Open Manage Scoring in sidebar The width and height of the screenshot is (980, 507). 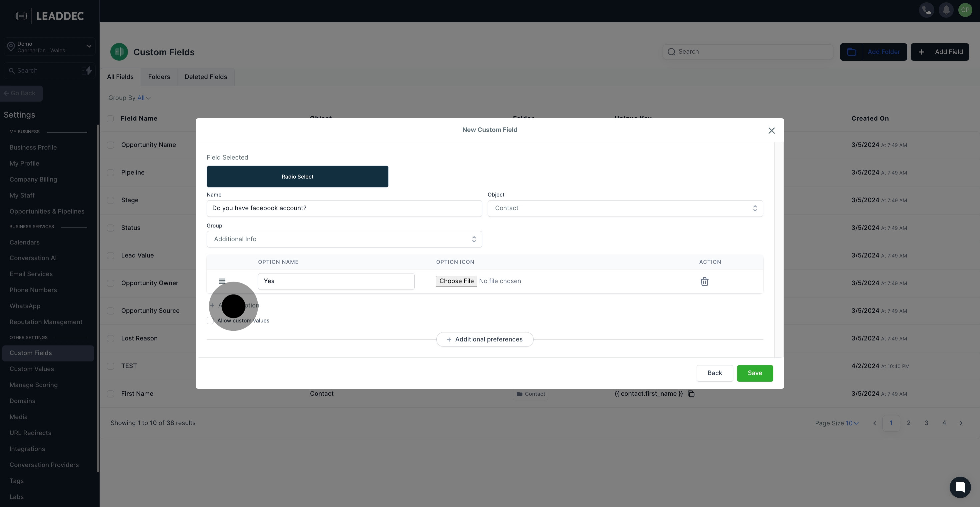pyautogui.click(x=33, y=385)
